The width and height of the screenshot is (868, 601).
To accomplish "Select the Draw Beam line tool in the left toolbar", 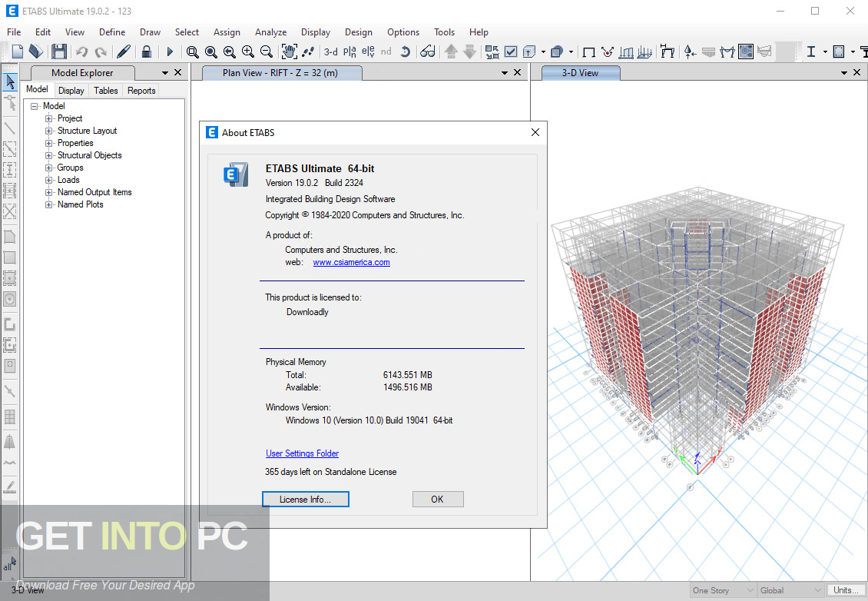I will pos(10,128).
